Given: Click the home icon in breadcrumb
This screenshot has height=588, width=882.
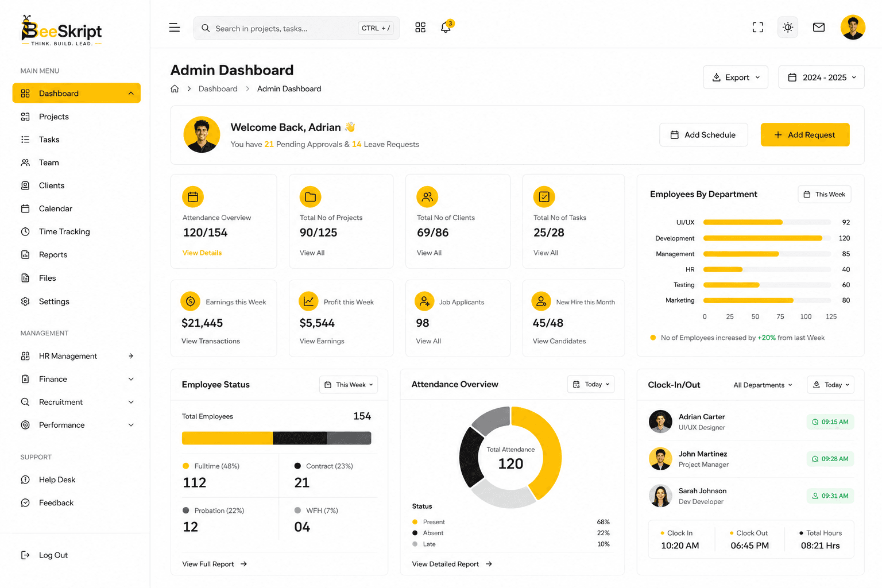Looking at the screenshot, I should [x=175, y=88].
